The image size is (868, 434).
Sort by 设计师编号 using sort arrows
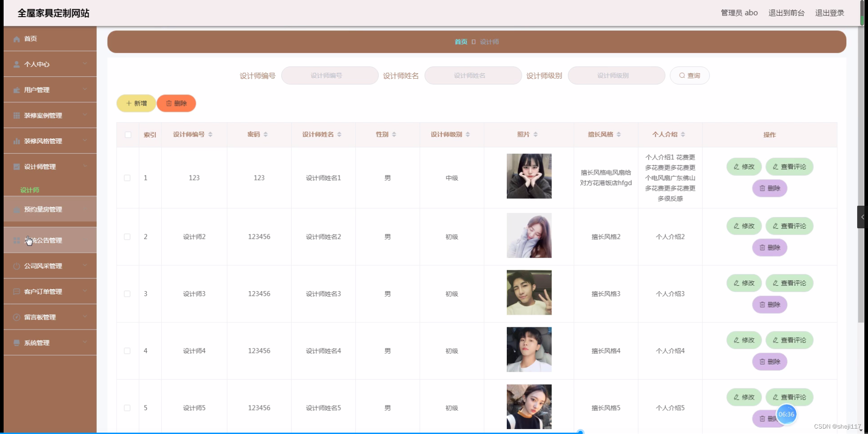tap(210, 135)
